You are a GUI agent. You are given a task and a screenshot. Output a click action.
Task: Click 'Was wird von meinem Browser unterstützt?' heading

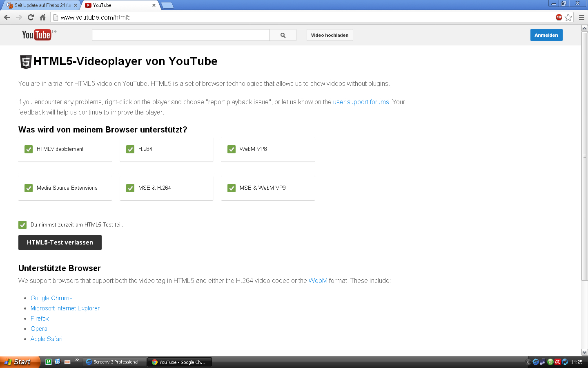(103, 130)
